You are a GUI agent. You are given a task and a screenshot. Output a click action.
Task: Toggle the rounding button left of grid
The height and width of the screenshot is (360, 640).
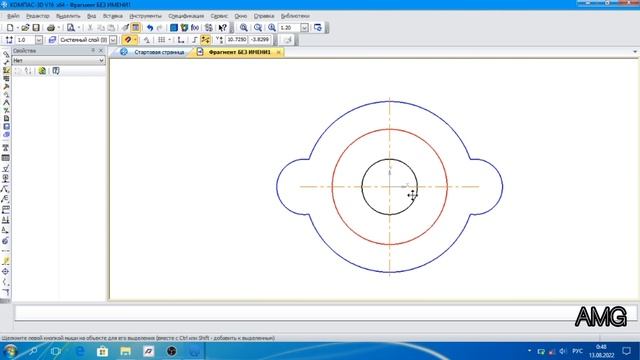(147, 40)
